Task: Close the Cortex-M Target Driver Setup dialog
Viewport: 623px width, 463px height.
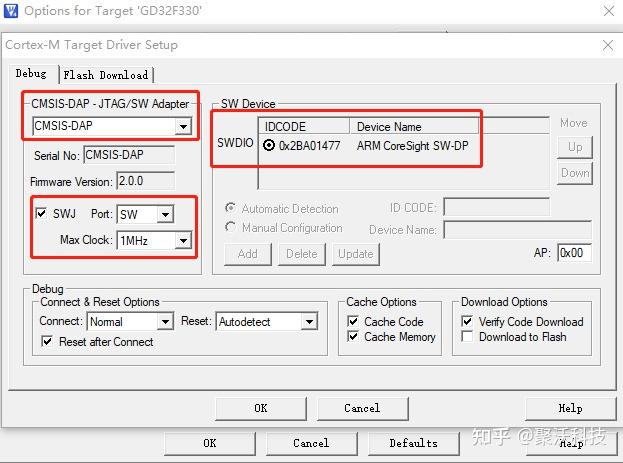Action: pos(608,45)
